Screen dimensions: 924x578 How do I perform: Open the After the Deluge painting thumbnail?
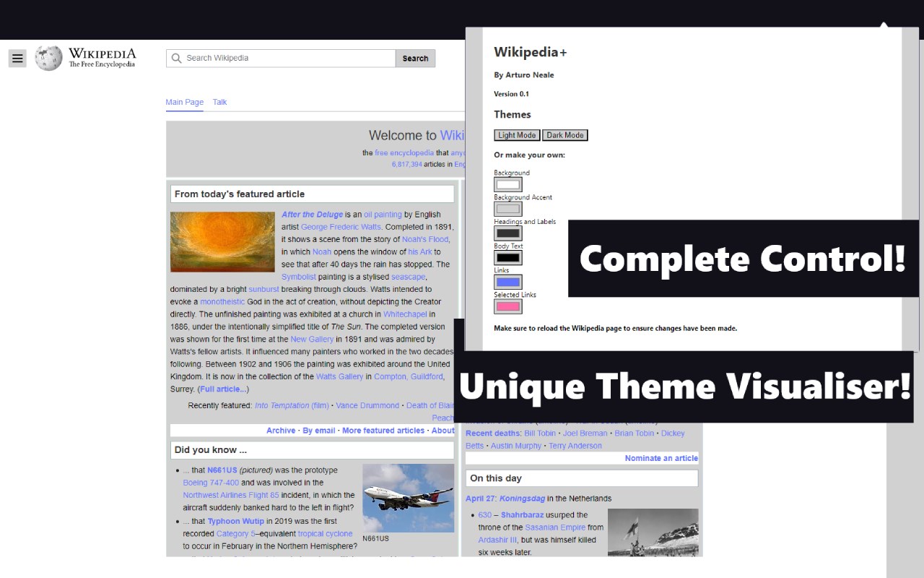click(223, 241)
